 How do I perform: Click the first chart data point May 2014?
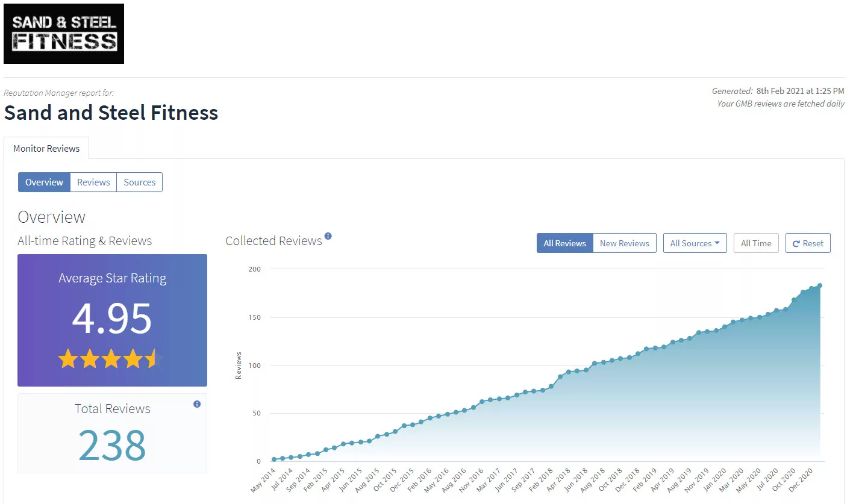point(274,459)
